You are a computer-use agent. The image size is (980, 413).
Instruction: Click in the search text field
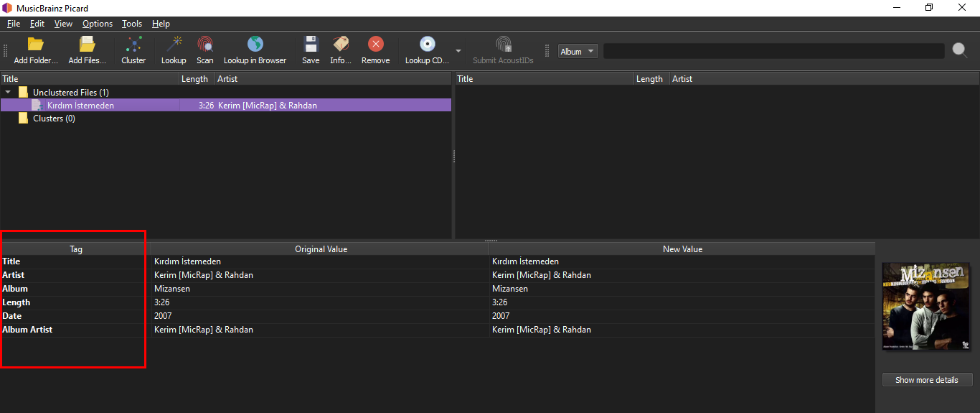pos(773,51)
